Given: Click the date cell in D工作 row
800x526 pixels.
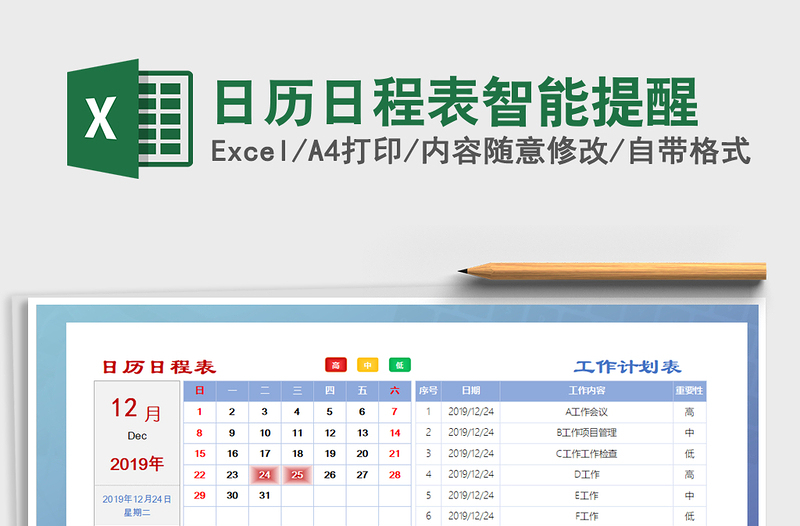Looking at the screenshot, I should coord(471,474).
